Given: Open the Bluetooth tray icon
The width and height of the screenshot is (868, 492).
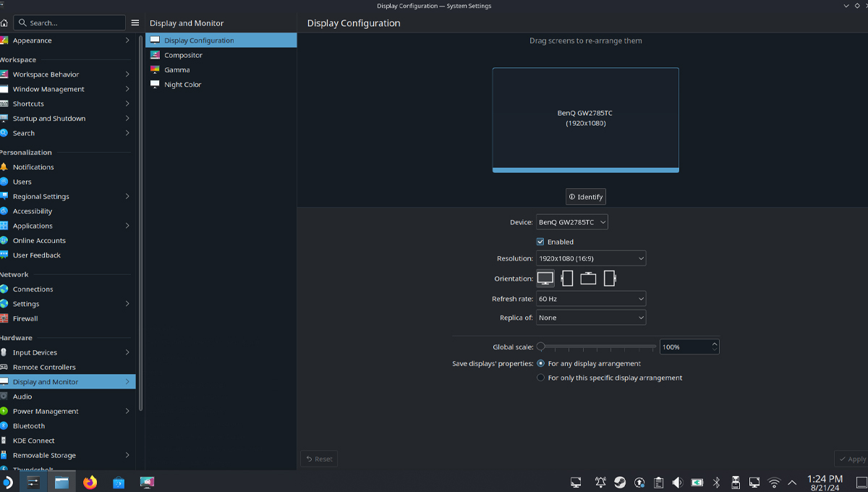Looking at the screenshot, I should pyautogui.click(x=716, y=482).
